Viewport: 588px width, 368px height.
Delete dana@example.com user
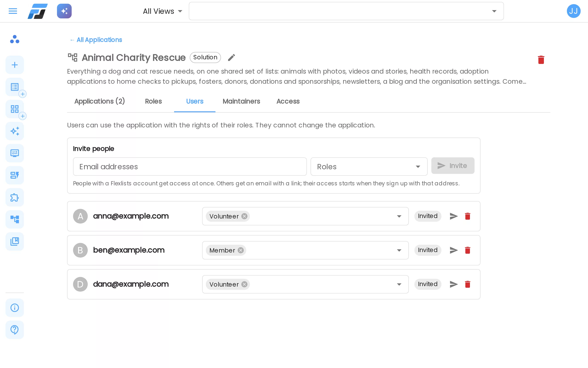[467, 284]
